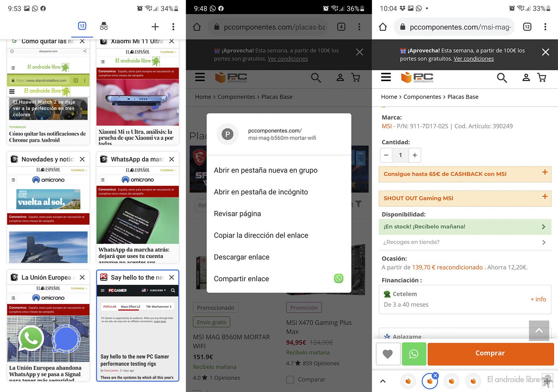
Task: Open shopping cart on right page
Action: [x=542, y=77]
